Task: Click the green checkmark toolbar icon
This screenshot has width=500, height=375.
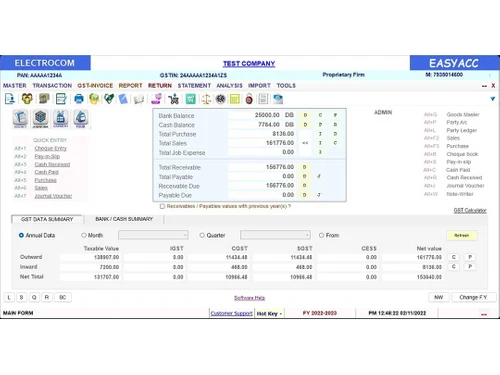Action: click(x=109, y=99)
